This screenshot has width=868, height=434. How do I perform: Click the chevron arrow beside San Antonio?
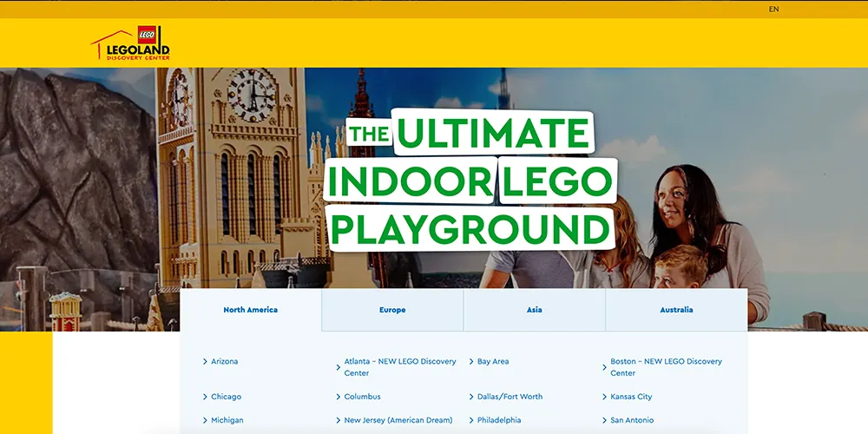[x=604, y=420]
